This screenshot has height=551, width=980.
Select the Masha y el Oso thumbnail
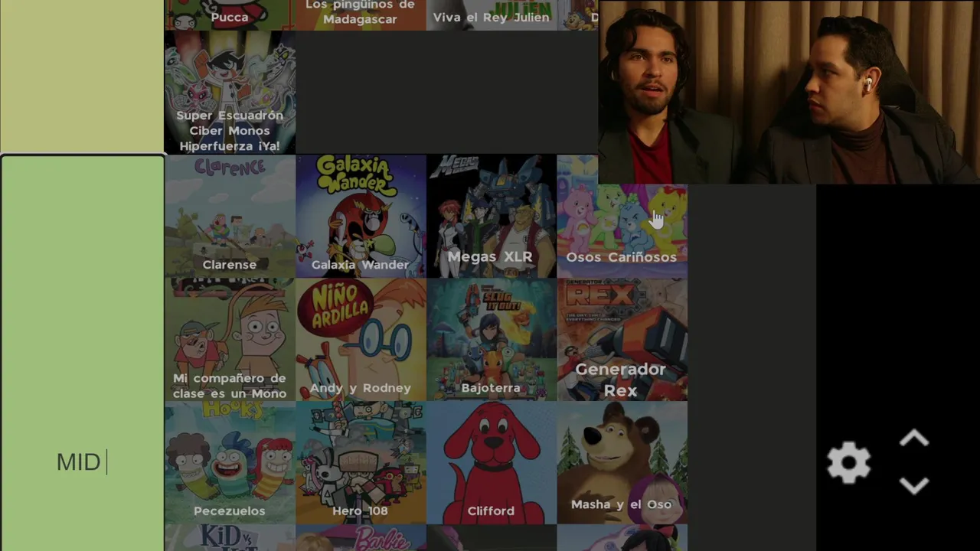[x=622, y=463]
